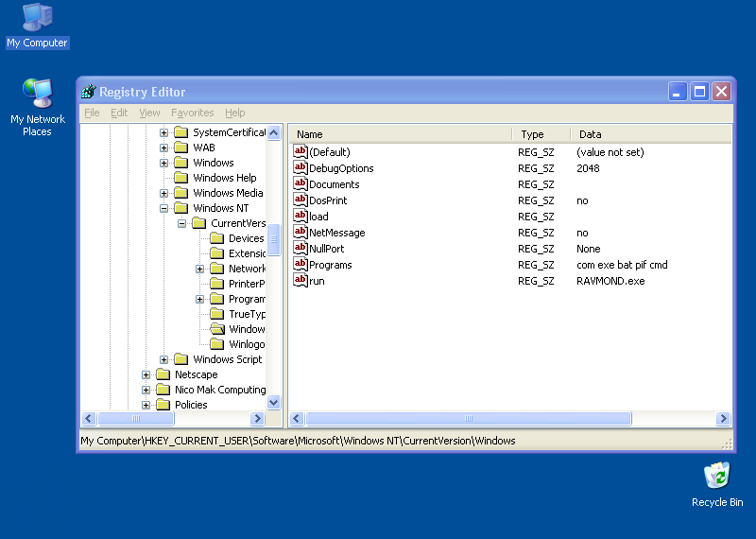Click the DebugOptions value string icon
The height and width of the screenshot is (539, 756).
(301, 168)
